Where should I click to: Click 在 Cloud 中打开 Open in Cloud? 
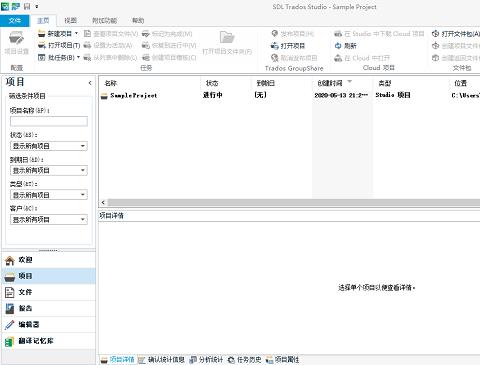point(362,58)
